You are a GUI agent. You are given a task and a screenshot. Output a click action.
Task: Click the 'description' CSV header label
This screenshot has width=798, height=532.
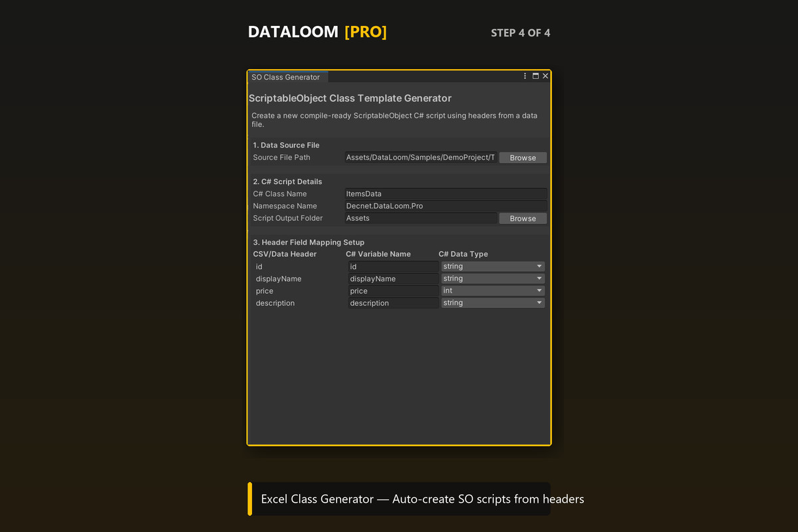coord(275,303)
